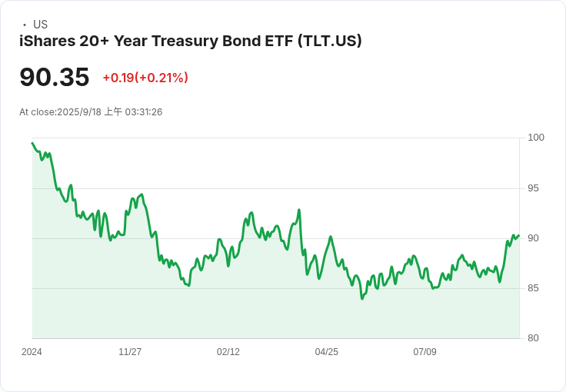Click the 100 y-axis label
Screen dimensions: 566x392
click(536, 138)
